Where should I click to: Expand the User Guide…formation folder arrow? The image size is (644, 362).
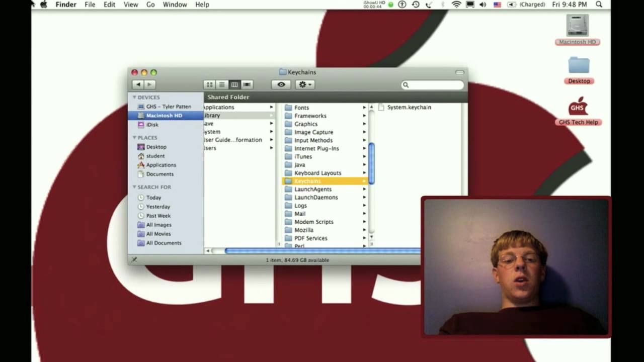[x=271, y=140]
